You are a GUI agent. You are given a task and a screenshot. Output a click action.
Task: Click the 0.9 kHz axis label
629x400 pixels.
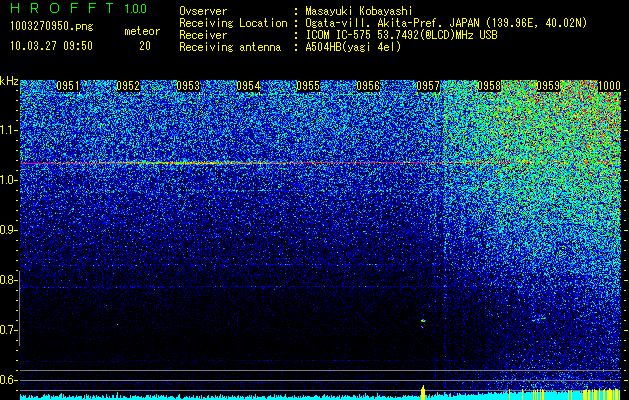(8, 230)
